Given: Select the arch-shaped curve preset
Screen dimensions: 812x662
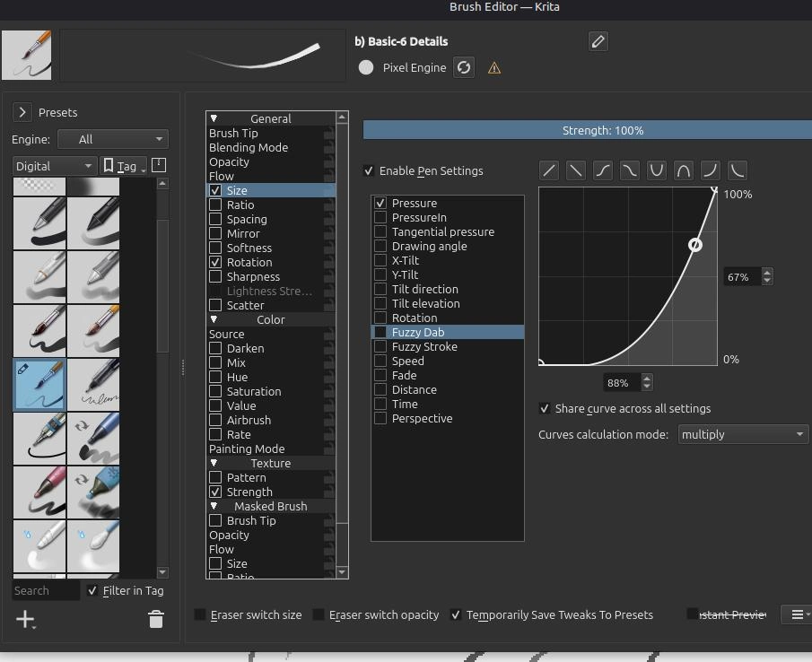Looking at the screenshot, I should click(684, 170).
